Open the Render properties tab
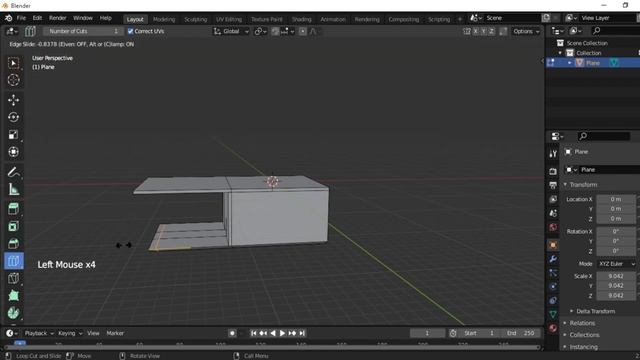 pos(553,171)
